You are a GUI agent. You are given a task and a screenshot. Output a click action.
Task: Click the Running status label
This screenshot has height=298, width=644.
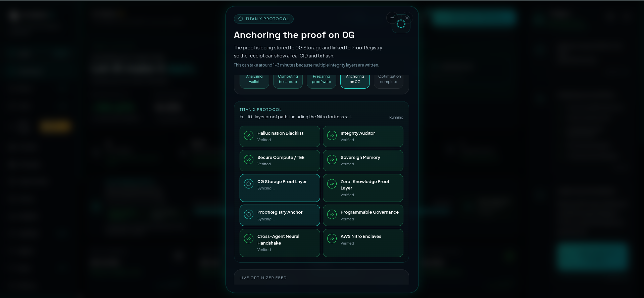coord(396,117)
